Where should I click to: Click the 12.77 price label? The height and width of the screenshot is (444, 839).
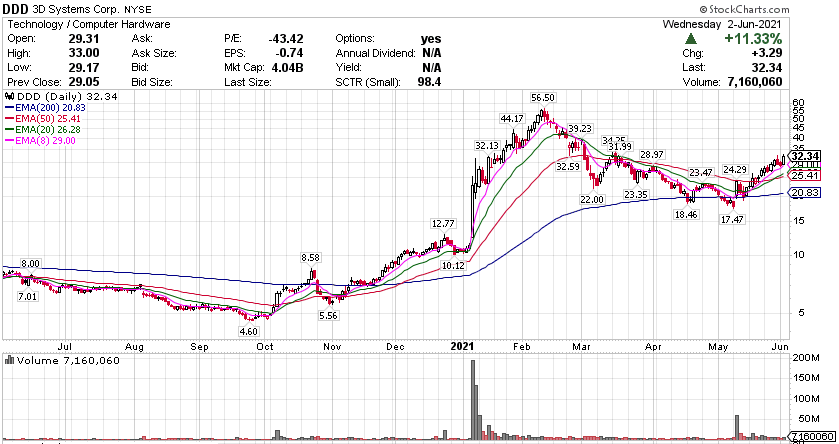click(x=444, y=223)
